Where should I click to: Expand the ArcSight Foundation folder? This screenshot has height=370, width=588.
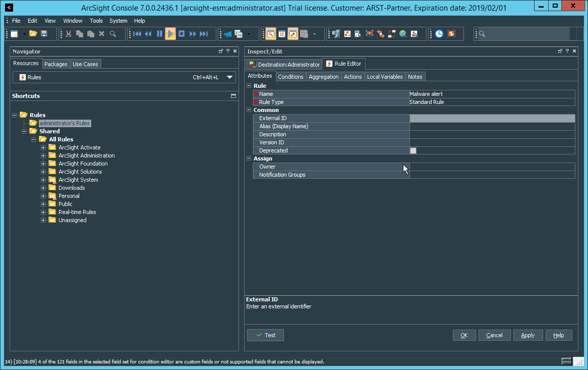[x=43, y=164]
